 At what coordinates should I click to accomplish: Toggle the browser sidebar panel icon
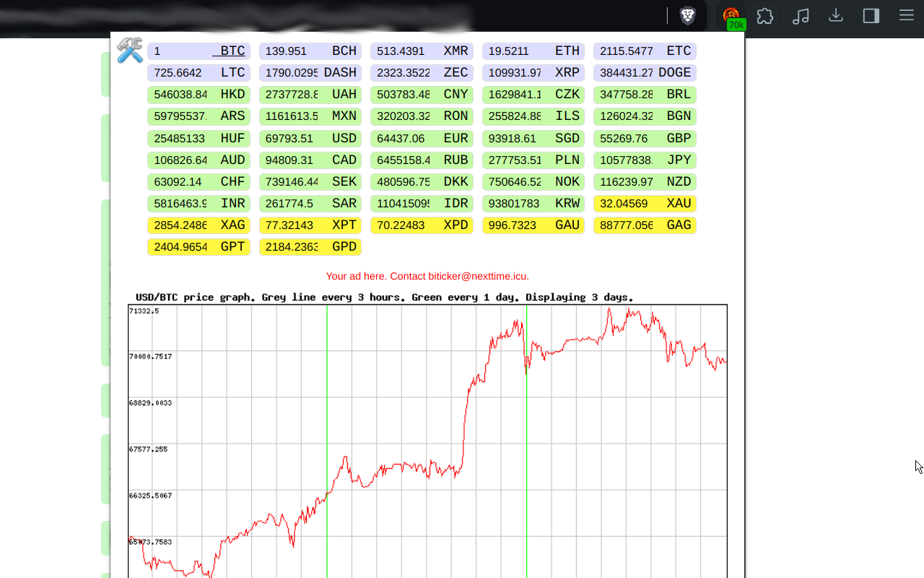[871, 16]
